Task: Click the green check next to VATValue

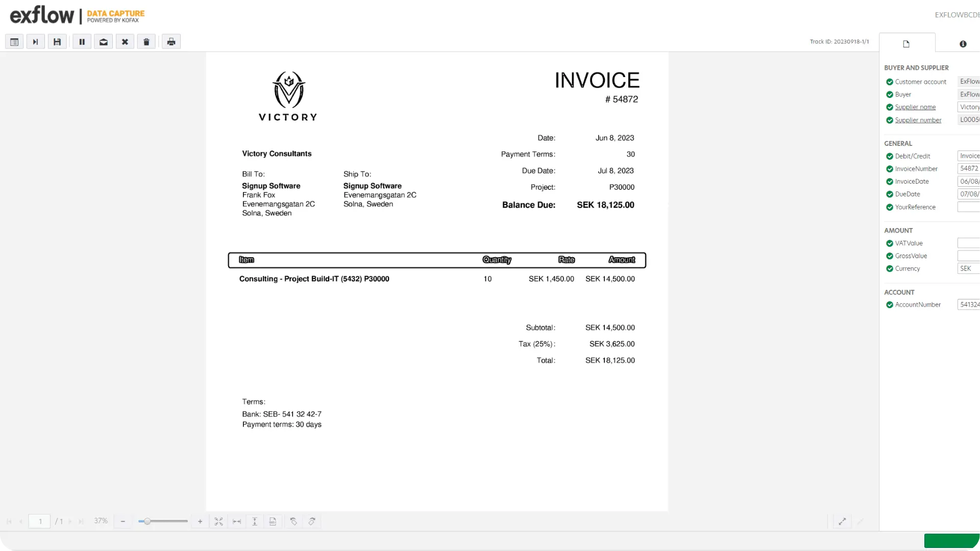Action: pyautogui.click(x=890, y=243)
